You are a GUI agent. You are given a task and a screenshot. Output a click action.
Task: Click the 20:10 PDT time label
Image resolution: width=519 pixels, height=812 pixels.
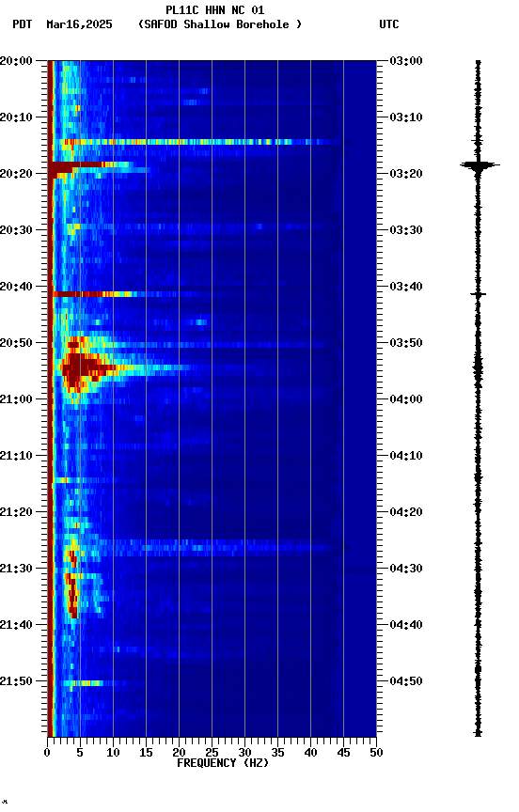(17, 117)
